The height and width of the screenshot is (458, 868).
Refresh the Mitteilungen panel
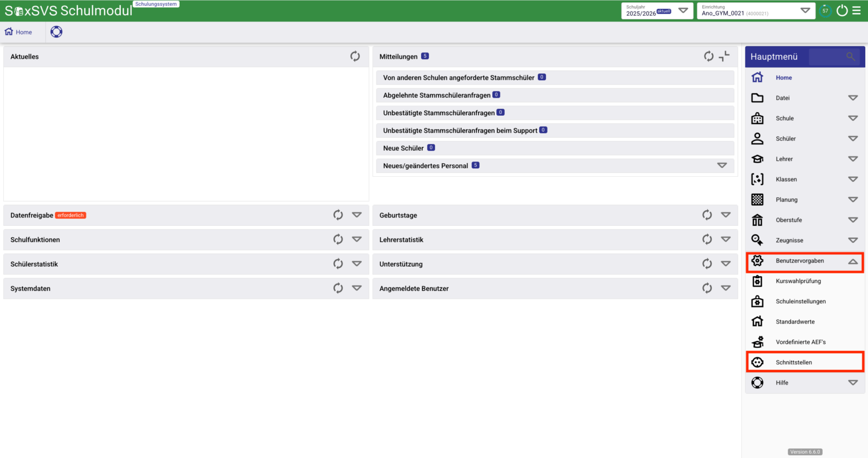[708, 56]
